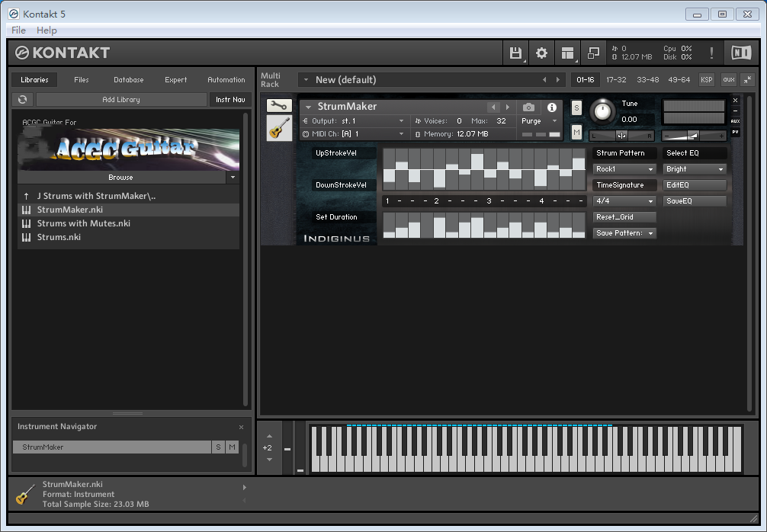Click the instrument pan slider
Viewport: 767px width, 532px height.
tap(621, 136)
